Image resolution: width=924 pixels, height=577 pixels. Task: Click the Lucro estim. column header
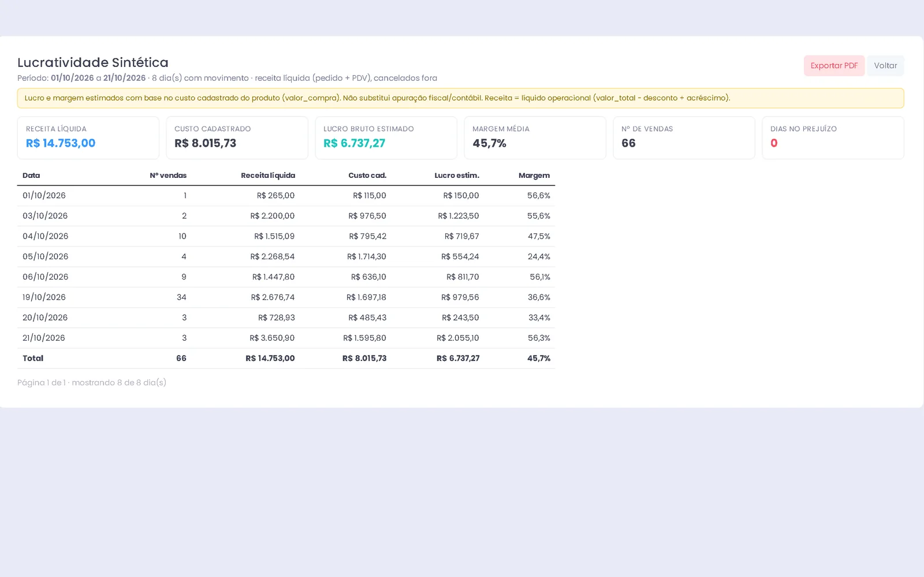457,176
